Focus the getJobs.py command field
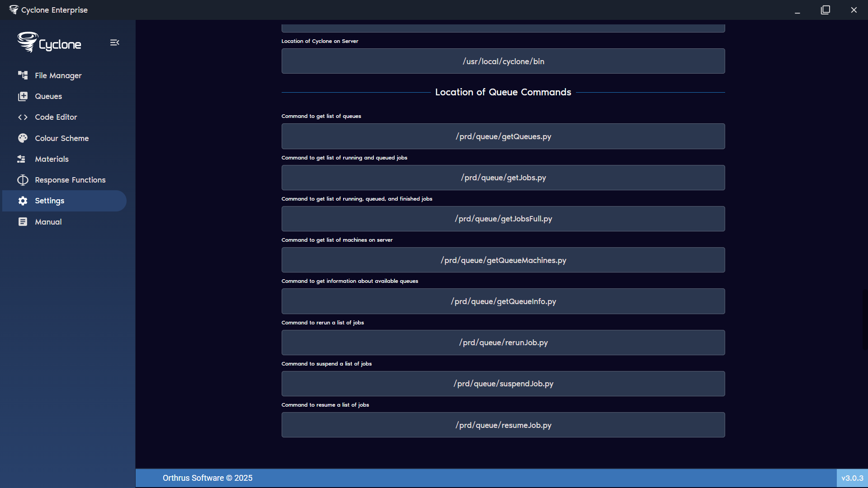Viewport: 868px width, 488px height. [503, 178]
